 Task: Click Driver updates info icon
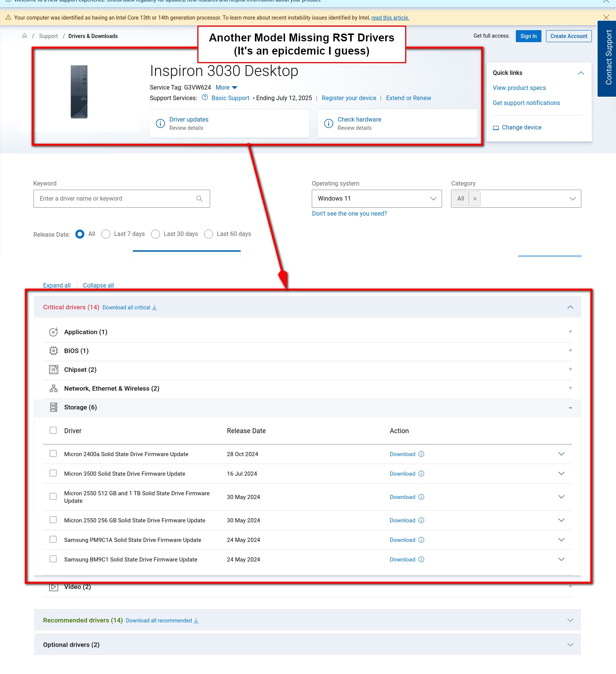pos(160,123)
